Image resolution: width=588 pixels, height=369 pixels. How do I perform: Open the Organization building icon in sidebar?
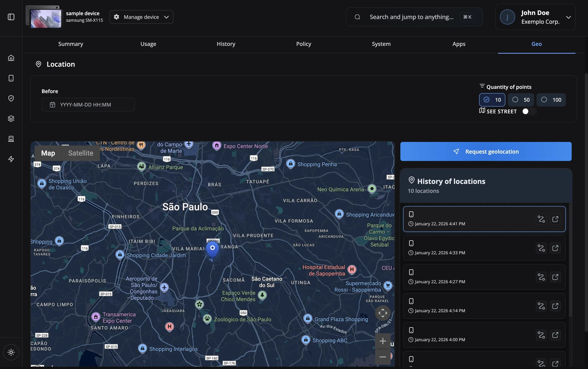(x=11, y=139)
